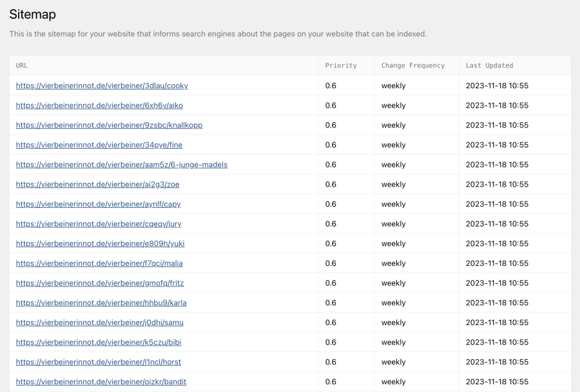
Task: Click the oizkr/bandit link
Action: click(x=101, y=382)
